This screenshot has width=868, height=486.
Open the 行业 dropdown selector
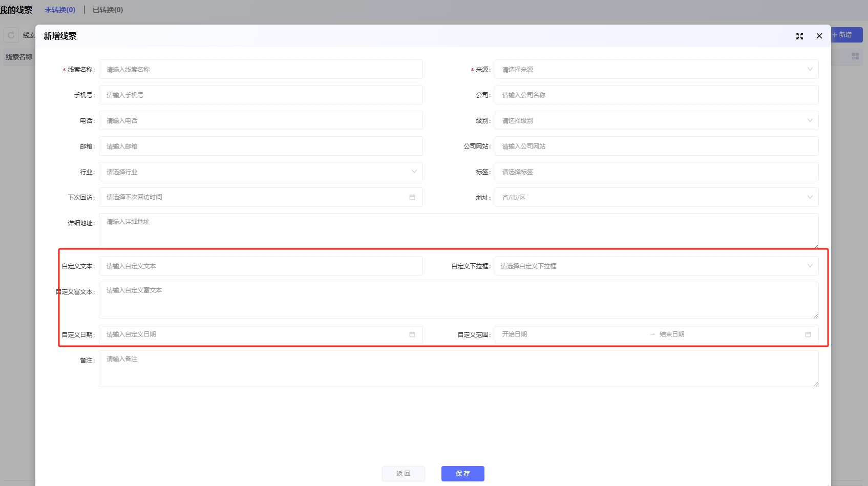(261, 172)
